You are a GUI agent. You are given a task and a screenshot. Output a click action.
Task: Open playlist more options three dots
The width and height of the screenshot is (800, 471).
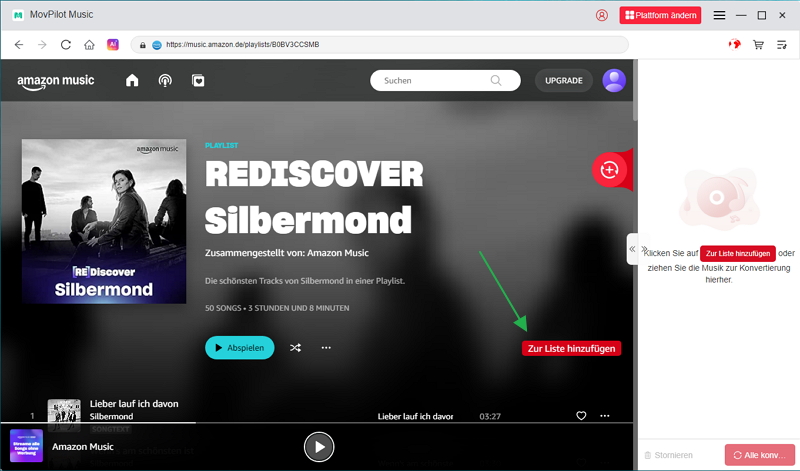(326, 348)
